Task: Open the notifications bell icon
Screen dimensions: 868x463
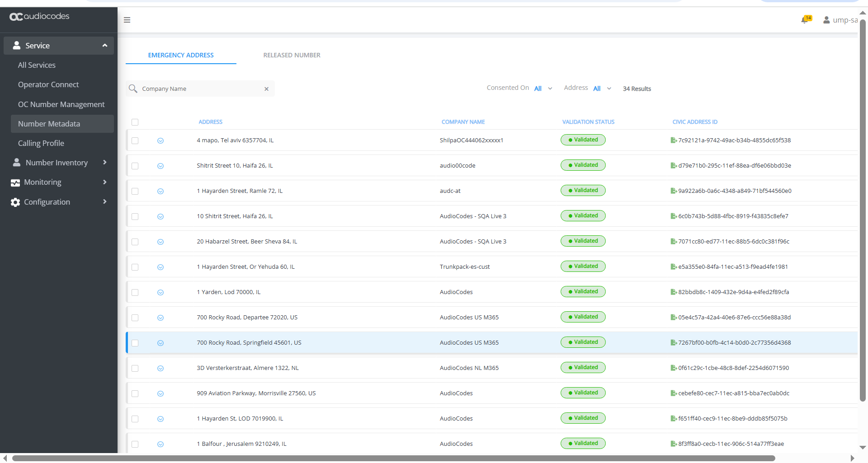Action: point(805,20)
